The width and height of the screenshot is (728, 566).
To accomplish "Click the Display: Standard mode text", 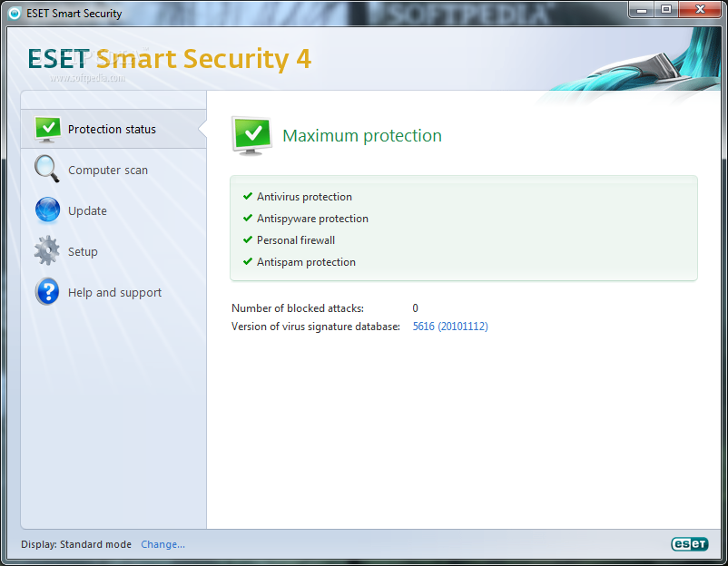I will pyautogui.click(x=76, y=544).
